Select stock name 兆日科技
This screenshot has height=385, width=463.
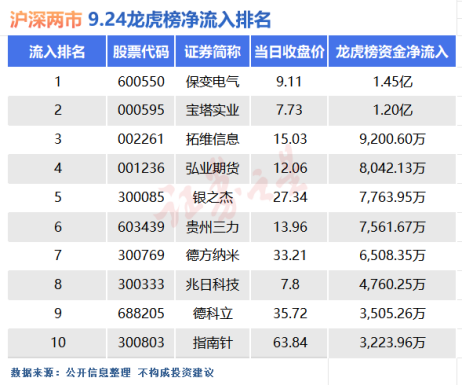[213, 284]
